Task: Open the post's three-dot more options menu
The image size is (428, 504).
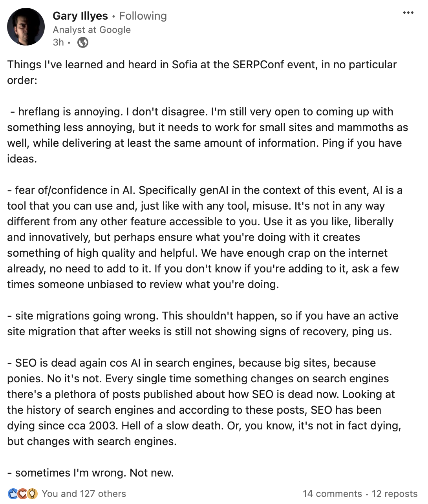Action: coord(408,13)
